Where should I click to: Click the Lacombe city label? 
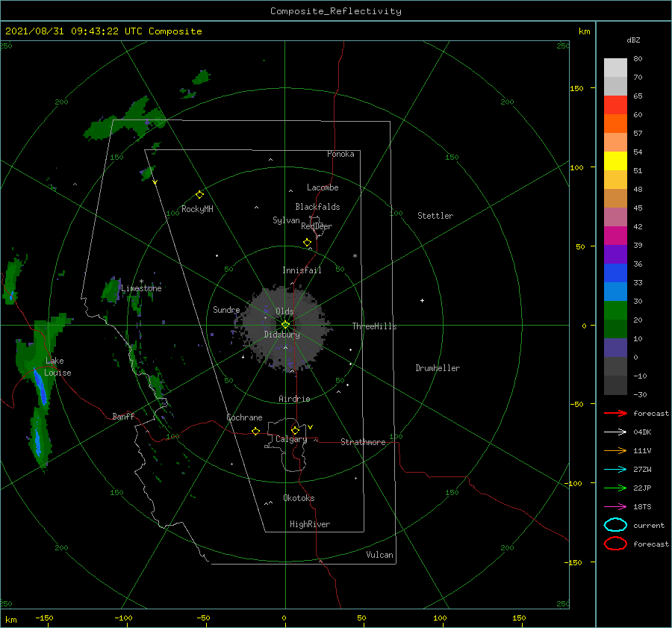[x=323, y=187]
